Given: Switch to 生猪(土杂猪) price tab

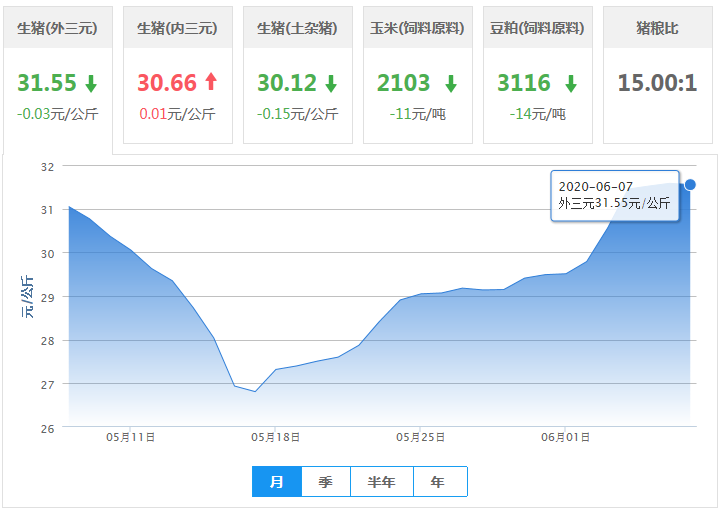Looking at the screenshot, I should tap(297, 28).
